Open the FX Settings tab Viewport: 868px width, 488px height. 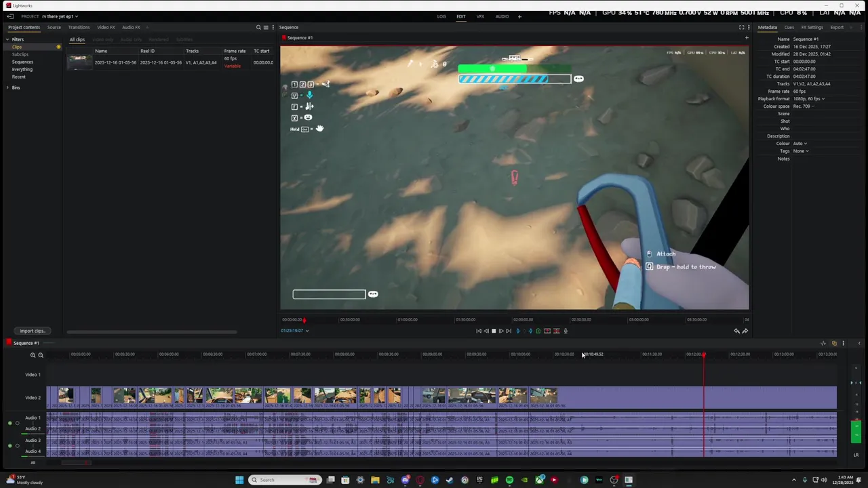tap(812, 27)
